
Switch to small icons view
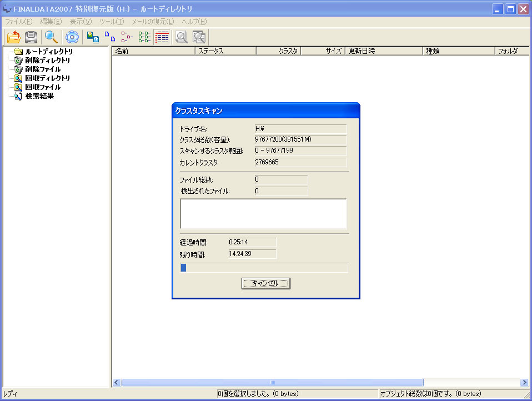point(127,37)
